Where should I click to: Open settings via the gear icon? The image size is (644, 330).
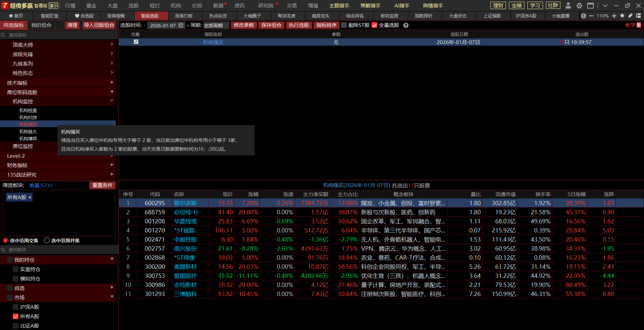coord(579,6)
